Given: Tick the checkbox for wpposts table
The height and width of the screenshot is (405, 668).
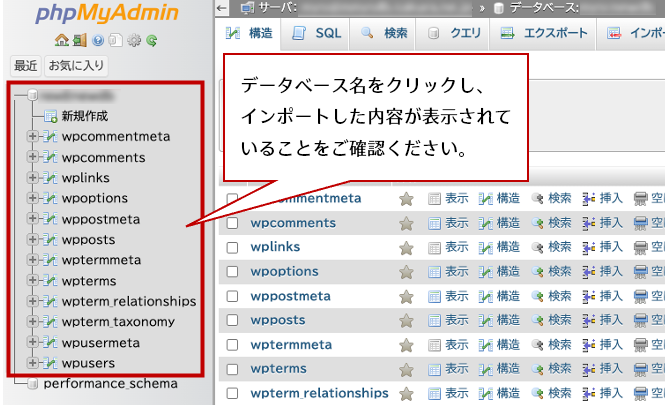Looking at the screenshot, I should pyautogui.click(x=232, y=320).
